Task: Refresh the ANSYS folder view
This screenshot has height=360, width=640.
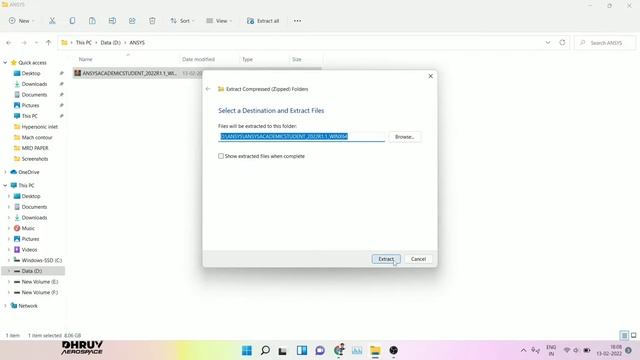Action: [562, 42]
